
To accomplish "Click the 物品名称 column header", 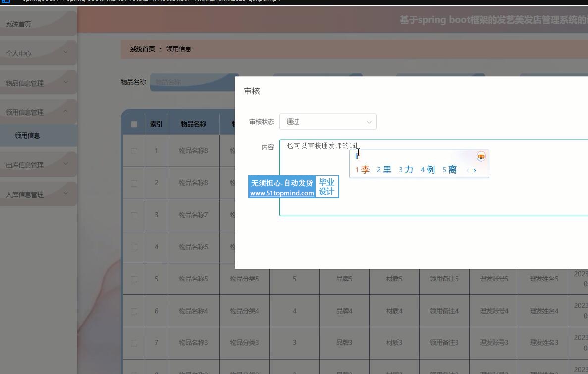I will click(x=194, y=124).
